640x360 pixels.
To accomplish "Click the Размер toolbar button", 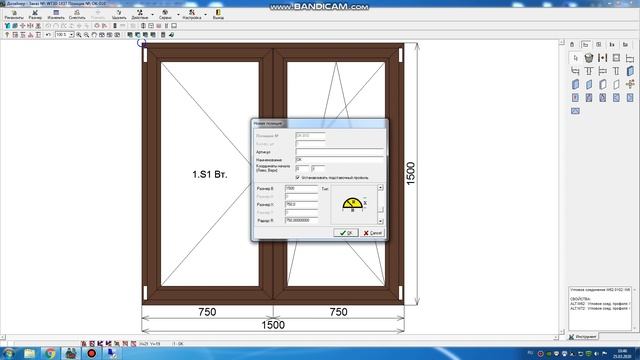I will [35, 15].
